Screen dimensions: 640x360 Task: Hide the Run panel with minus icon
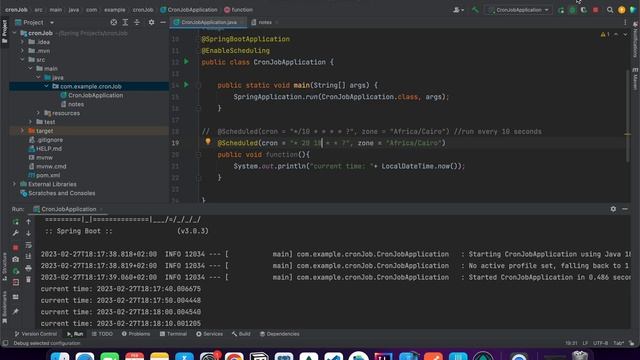click(625, 209)
